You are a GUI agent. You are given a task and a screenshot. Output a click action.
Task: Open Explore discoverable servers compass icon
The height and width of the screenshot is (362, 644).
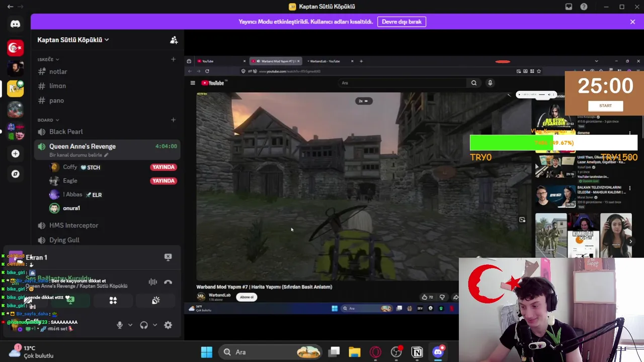point(15,174)
